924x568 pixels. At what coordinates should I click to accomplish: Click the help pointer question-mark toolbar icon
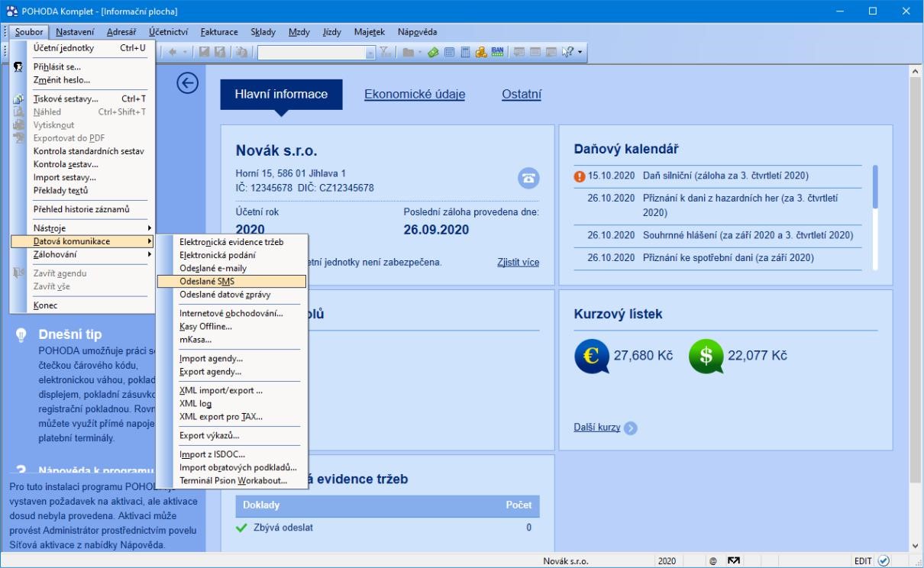click(x=567, y=53)
